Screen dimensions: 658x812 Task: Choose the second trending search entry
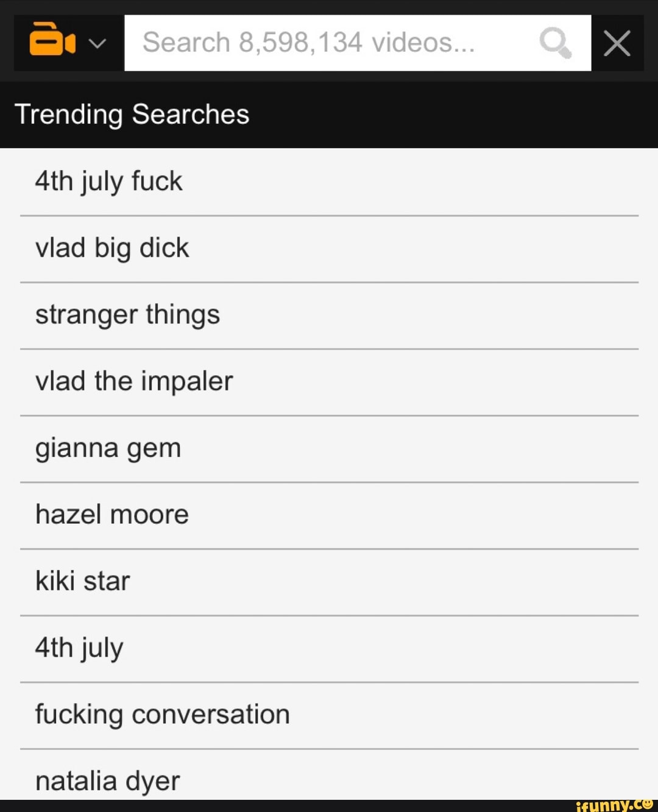tap(112, 248)
